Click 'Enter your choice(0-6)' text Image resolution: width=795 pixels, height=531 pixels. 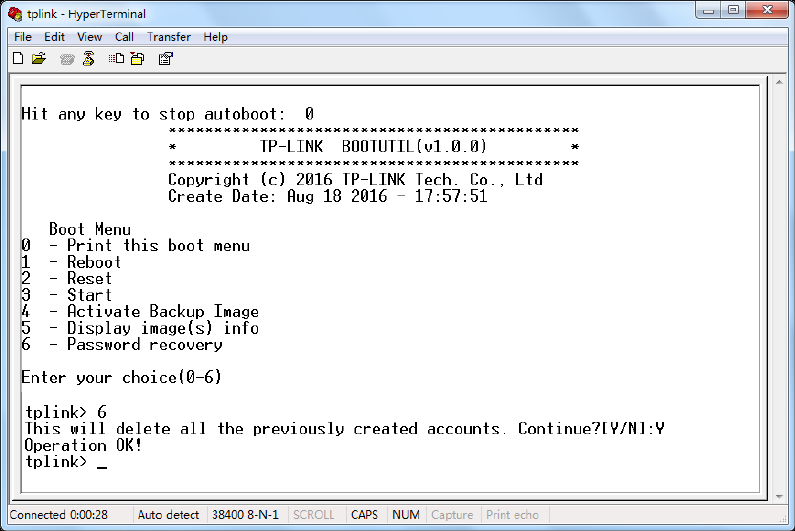point(122,377)
